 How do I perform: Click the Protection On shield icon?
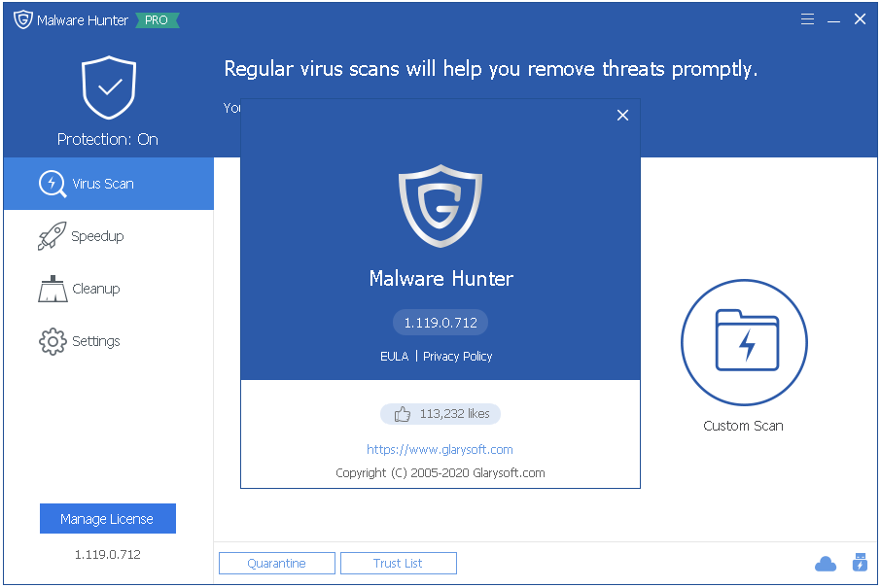click(x=109, y=87)
